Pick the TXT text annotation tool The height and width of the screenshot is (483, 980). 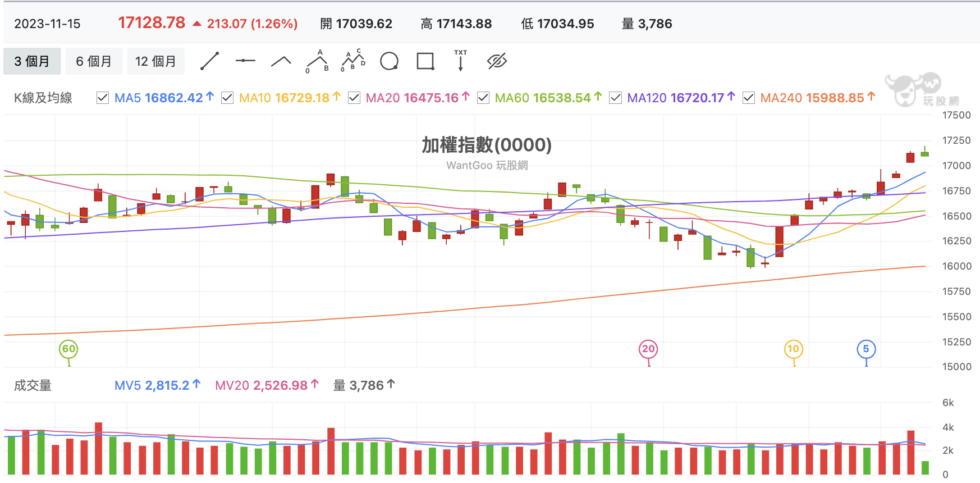(461, 61)
